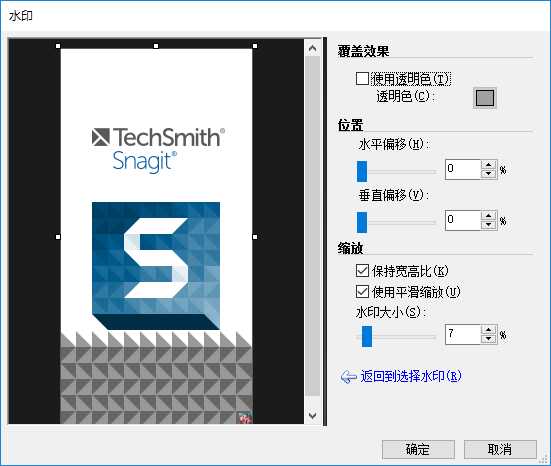Click the back arrow icon beside 返回到选择水印
Screen dimensions: 551x466
coord(348,377)
